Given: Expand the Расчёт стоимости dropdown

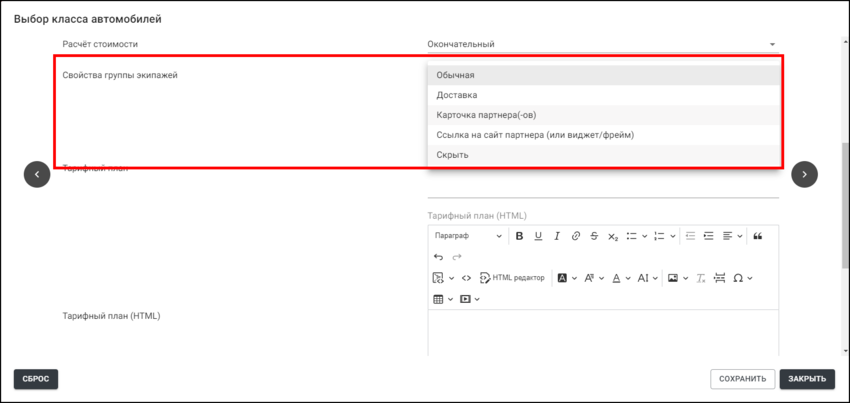Looking at the screenshot, I should tap(772, 44).
